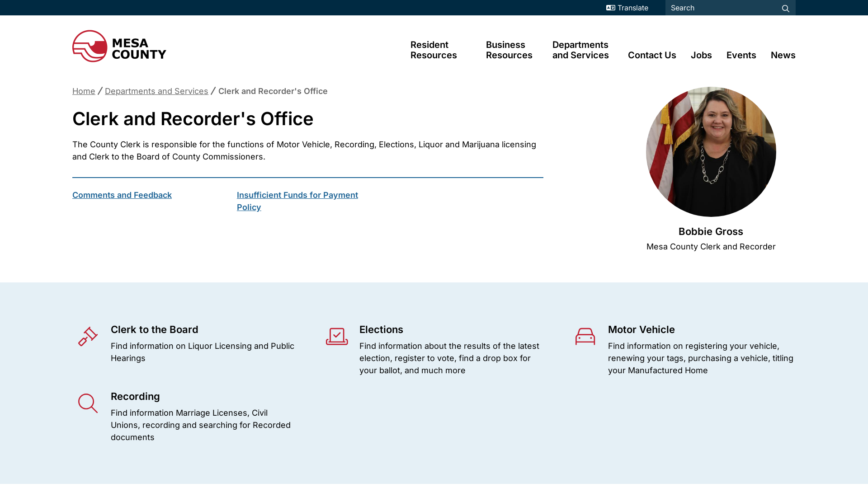Click the ballot checkmark Elections icon

pyautogui.click(x=337, y=337)
